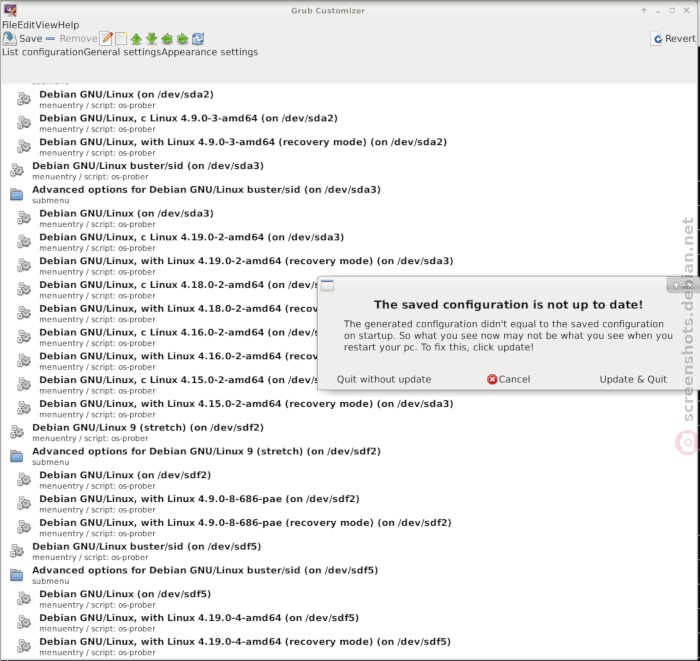The image size is (700, 661).
Task: Click folder icon of stretch sdf2 advanced options
Action: click(17, 456)
